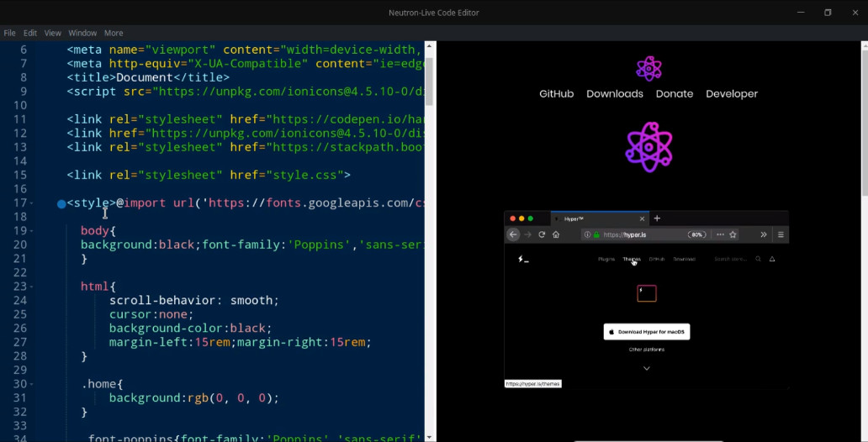Screen dimensions: 868x442
Task: Click the 'Document' title text on line 8
Action: [145, 77]
